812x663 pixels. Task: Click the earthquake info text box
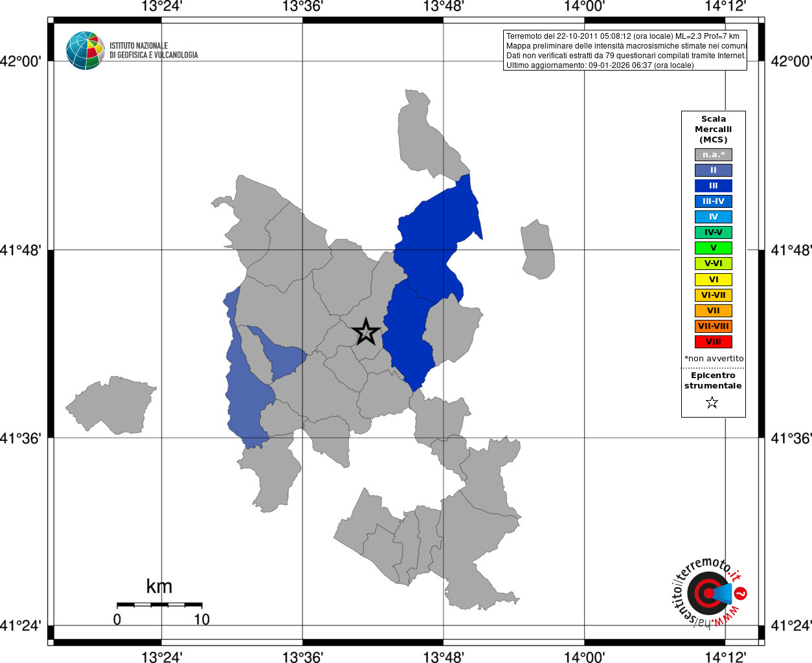(x=625, y=51)
